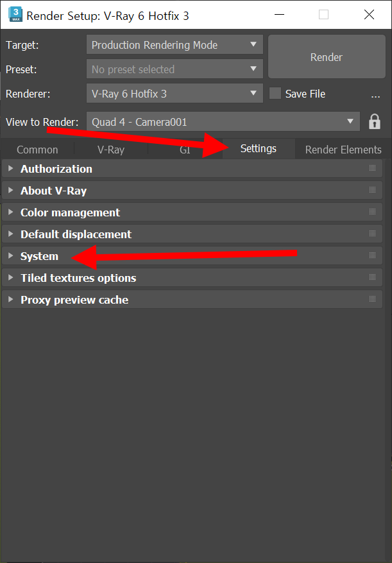
Task: Click the Color management rollout grip handle
Action: tap(372, 212)
